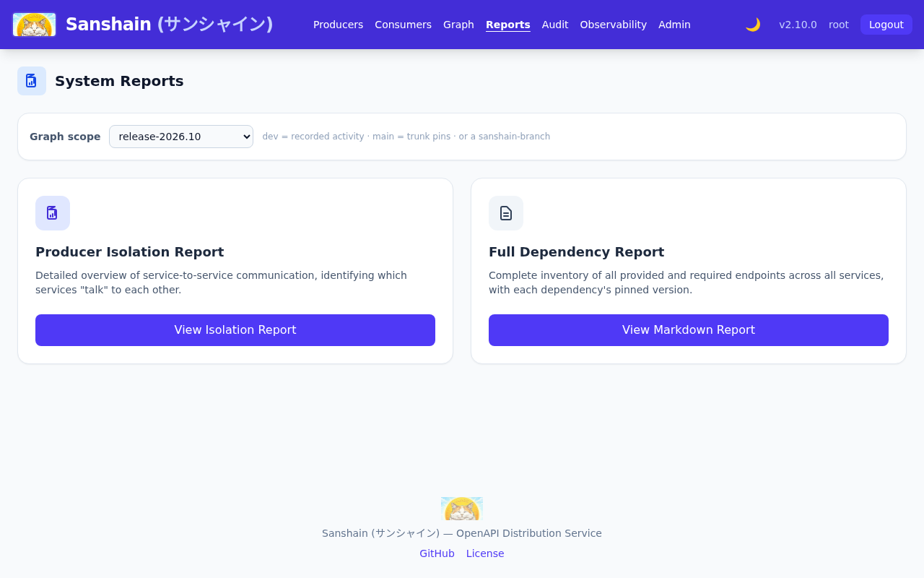Open the Admin menu item
Screen dimensions: 924x578
pyautogui.click(x=674, y=25)
